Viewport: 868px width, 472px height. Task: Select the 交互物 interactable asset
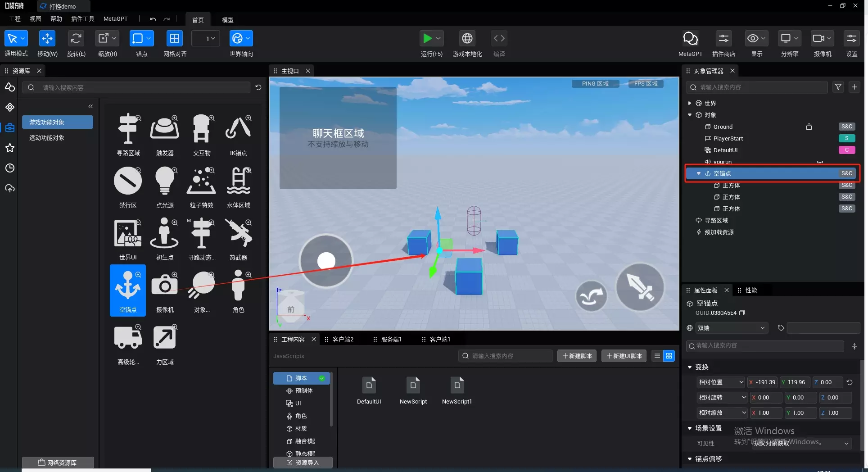[x=202, y=134]
